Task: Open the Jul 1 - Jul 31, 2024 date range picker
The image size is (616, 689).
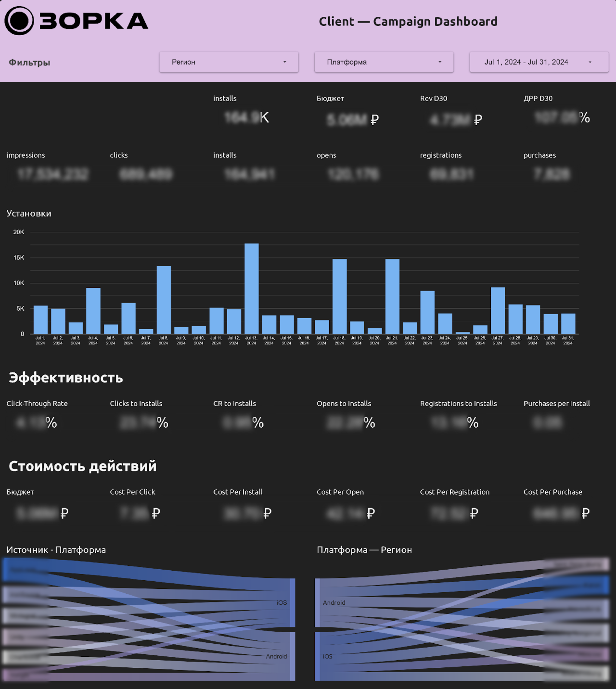Action: pos(539,62)
